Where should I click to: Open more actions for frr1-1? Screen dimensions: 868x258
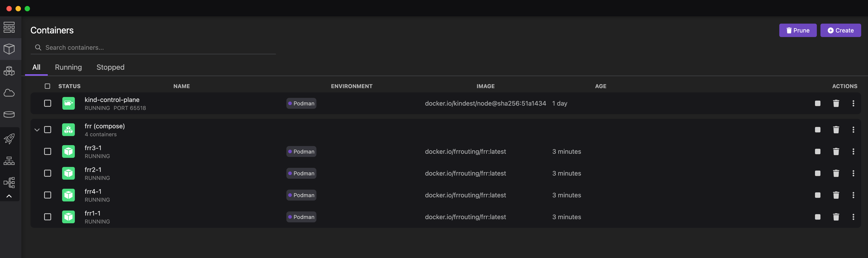point(853,217)
